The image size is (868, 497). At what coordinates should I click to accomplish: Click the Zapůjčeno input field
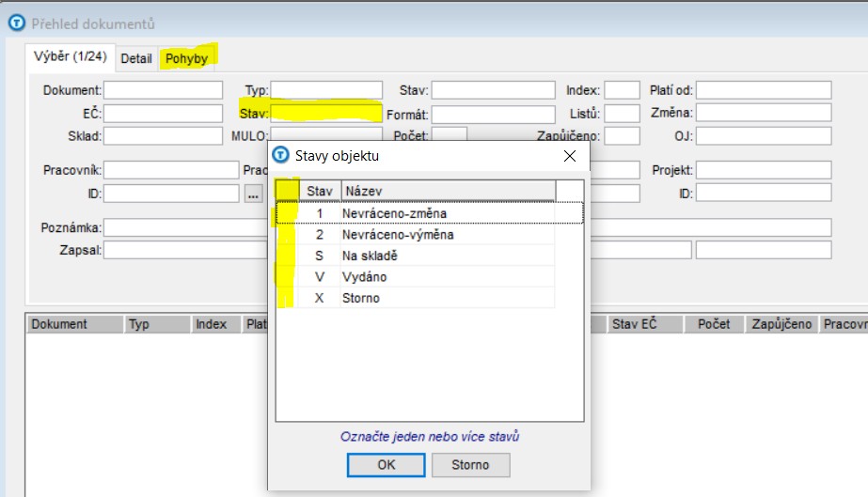tap(623, 136)
